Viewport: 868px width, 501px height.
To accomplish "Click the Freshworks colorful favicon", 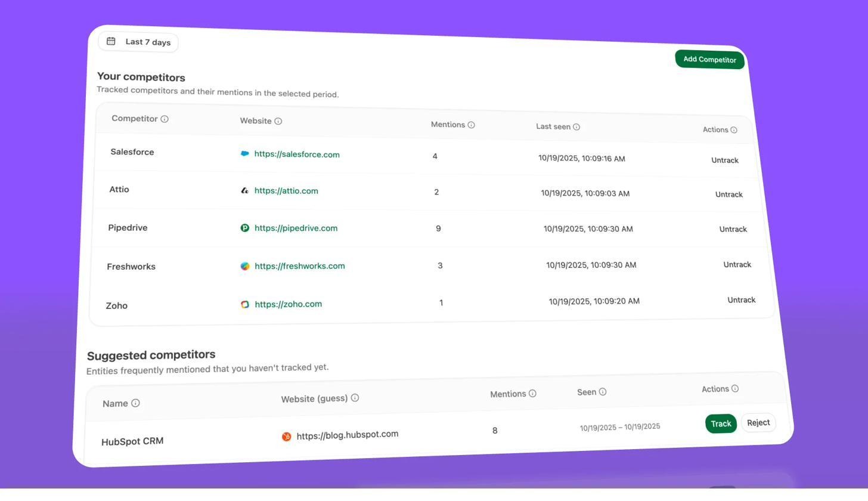I will (x=245, y=266).
